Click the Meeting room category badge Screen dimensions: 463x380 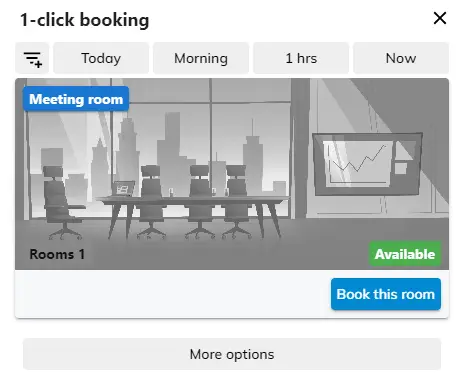click(x=76, y=99)
